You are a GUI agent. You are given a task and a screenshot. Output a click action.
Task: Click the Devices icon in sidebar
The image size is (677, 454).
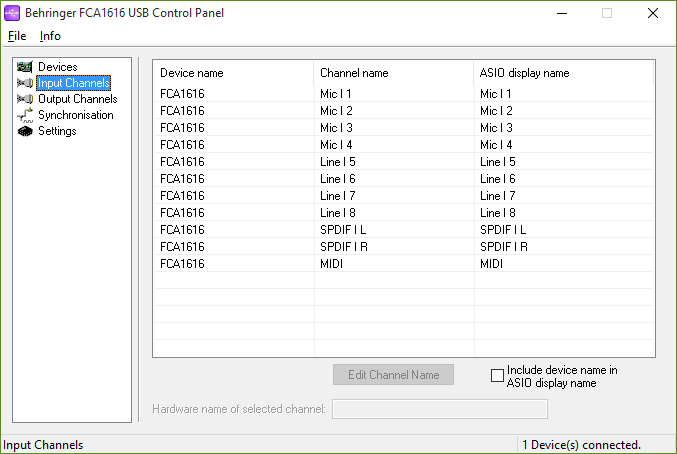pos(25,67)
